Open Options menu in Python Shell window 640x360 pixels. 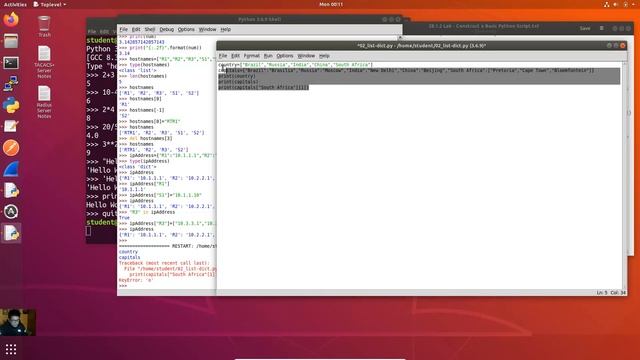tap(186, 29)
